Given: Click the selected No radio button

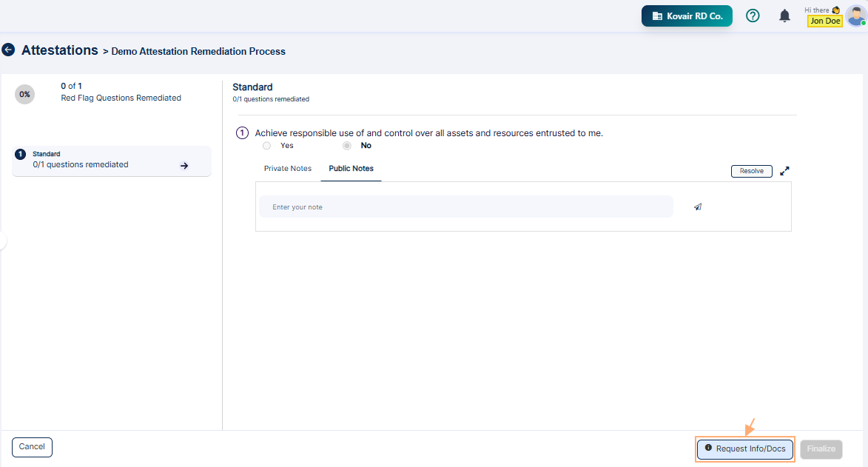Looking at the screenshot, I should 346,145.
